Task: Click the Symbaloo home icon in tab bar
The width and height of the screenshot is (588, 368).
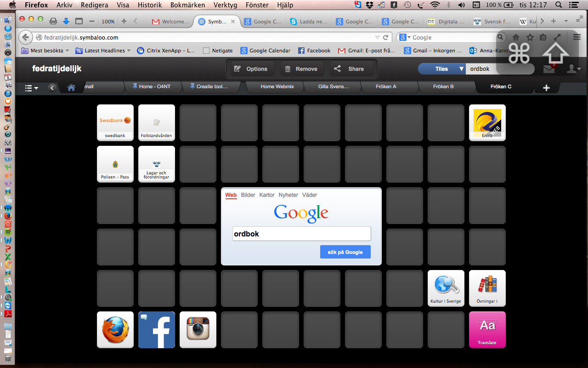Action: point(71,87)
